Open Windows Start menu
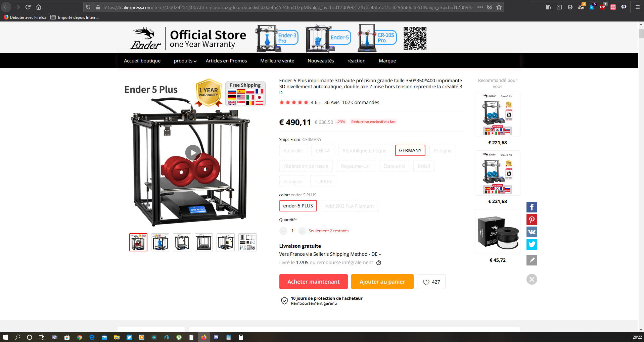The height and width of the screenshot is (342, 644). pyautogui.click(x=5, y=337)
